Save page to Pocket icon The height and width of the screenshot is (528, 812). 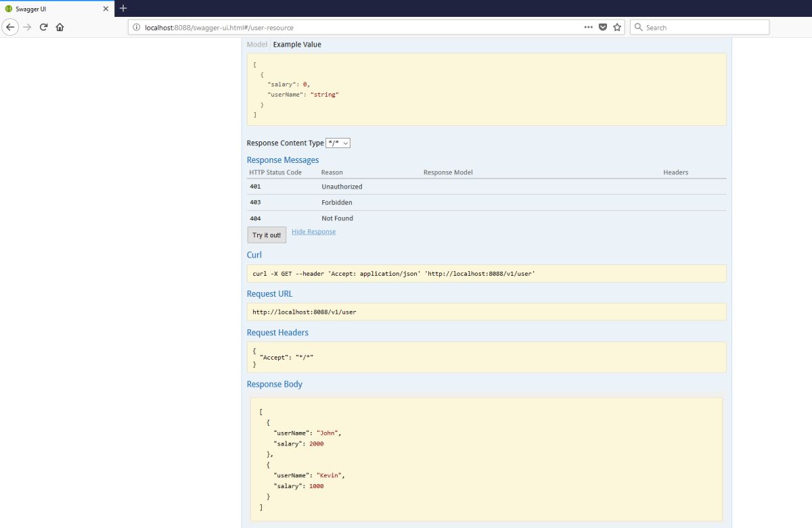pos(603,28)
